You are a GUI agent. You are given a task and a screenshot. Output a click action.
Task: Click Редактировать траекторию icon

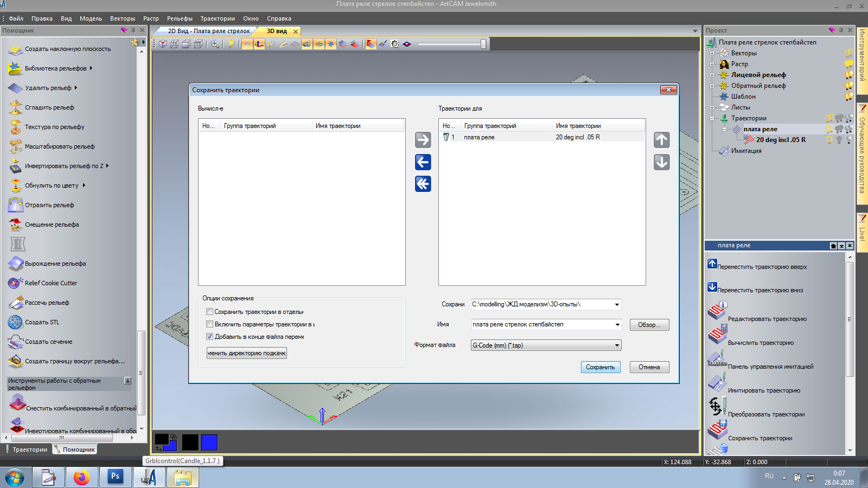coord(717,311)
